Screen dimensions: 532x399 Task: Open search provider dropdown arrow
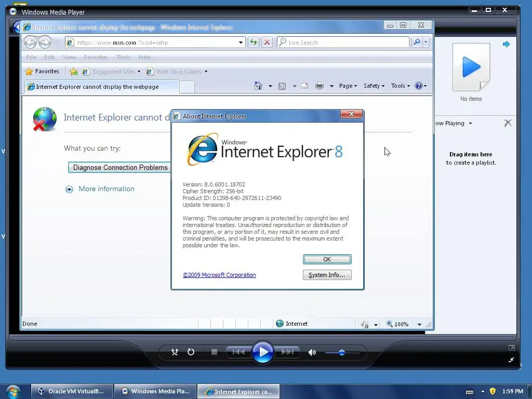(x=426, y=42)
